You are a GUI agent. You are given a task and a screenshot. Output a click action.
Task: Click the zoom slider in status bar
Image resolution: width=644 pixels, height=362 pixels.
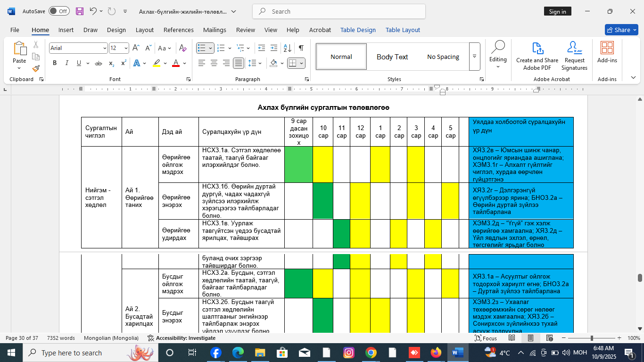591,338
